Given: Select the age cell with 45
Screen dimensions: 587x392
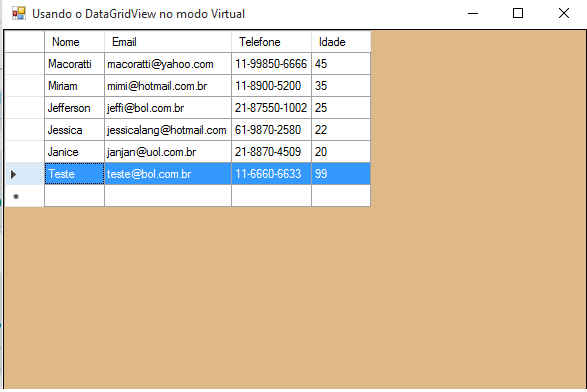Looking at the screenshot, I should click(x=341, y=64).
